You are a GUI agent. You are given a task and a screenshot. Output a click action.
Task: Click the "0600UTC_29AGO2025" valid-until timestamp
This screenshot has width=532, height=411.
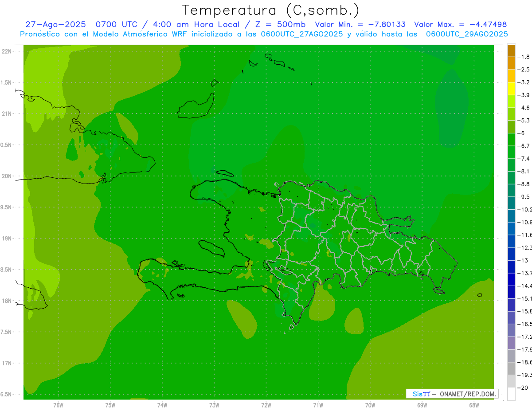[467, 34]
